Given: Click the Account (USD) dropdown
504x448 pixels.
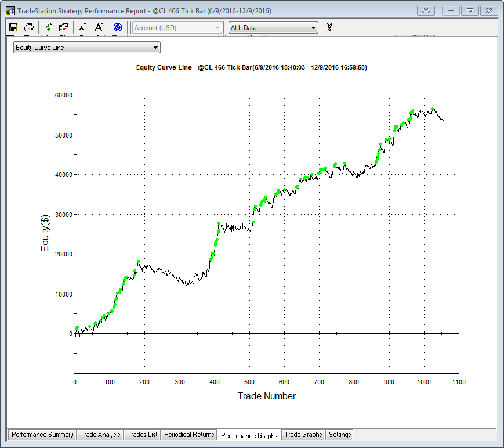Looking at the screenshot, I should click(x=177, y=28).
